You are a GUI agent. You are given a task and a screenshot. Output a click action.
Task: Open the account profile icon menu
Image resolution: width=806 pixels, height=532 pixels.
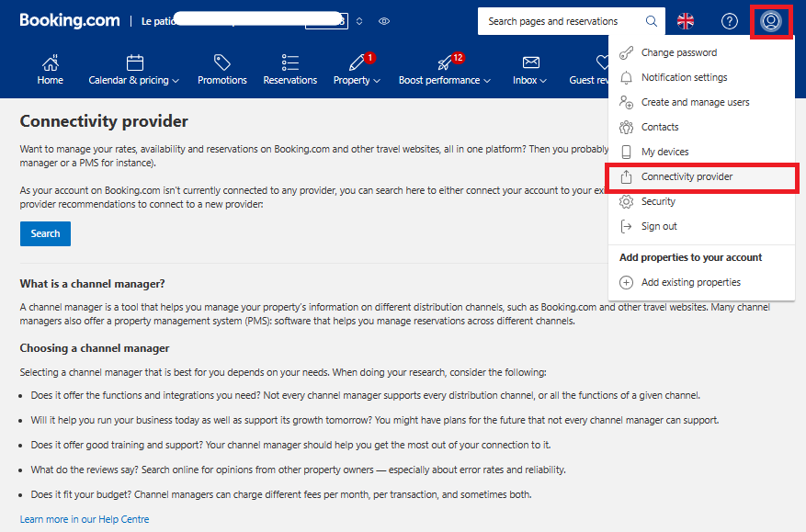[770, 21]
